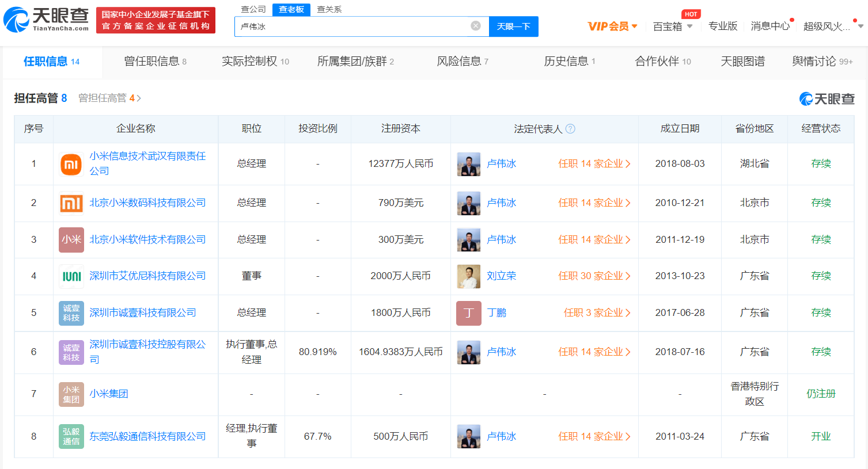Click 丁鹏 name link
This screenshot has width=868, height=469.
point(496,313)
